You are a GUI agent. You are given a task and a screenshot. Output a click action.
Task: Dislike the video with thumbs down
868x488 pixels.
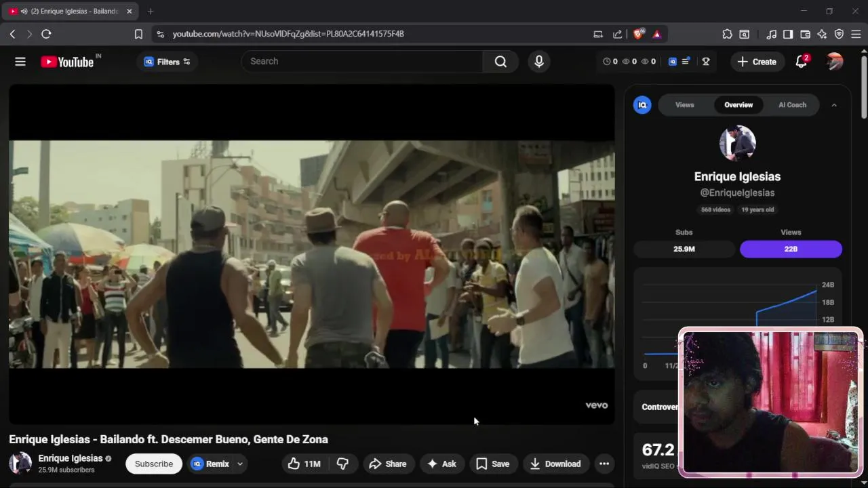(x=342, y=464)
